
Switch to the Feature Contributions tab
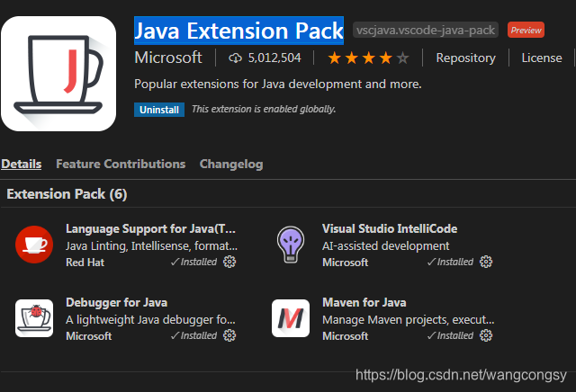[x=121, y=164]
